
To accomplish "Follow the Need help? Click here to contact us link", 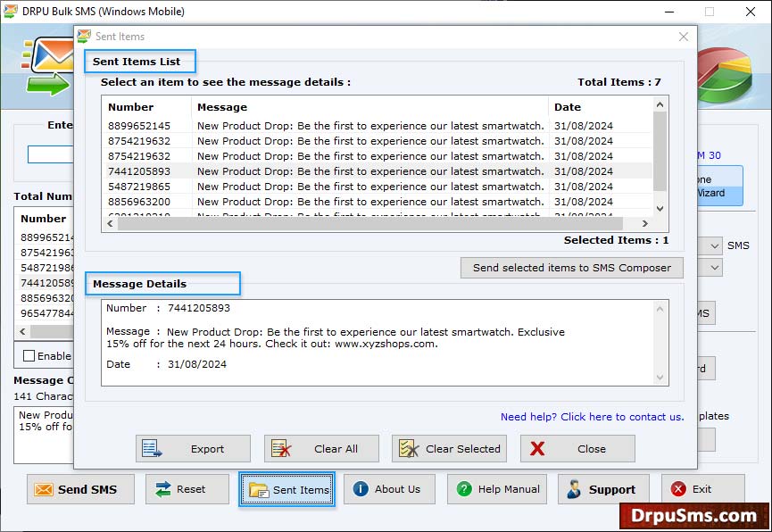I will [x=593, y=417].
